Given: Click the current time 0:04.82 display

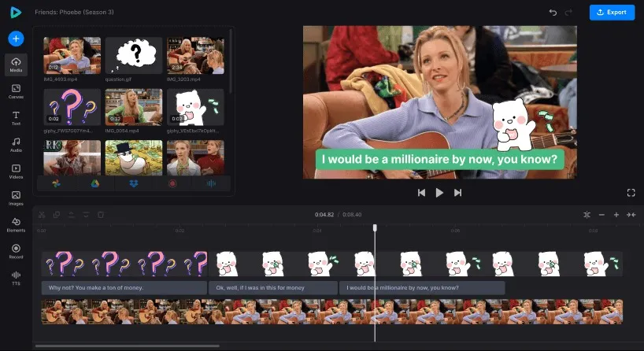Looking at the screenshot, I should pos(324,215).
